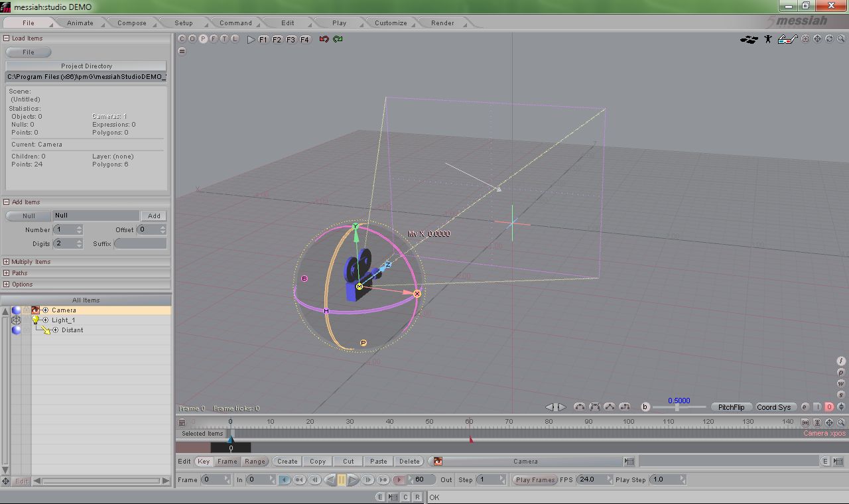Click the C button in the bottom status bar
The height and width of the screenshot is (504, 849).
coord(405,497)
